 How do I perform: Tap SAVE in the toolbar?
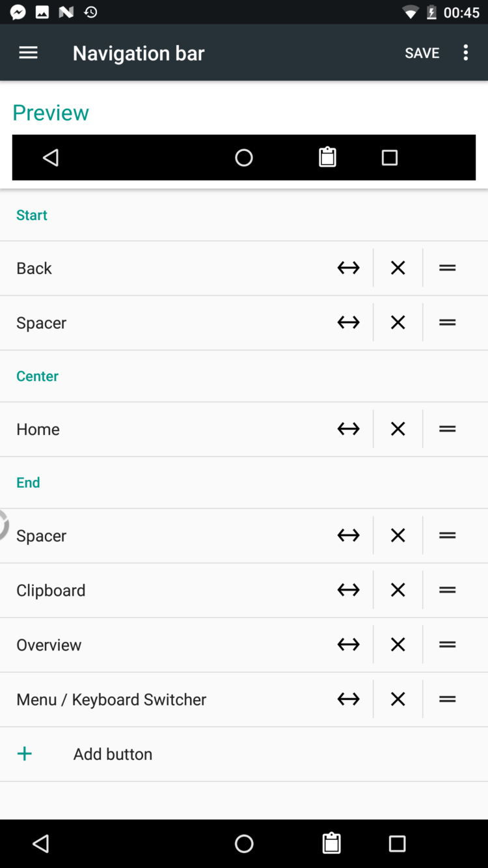(422, 53)
